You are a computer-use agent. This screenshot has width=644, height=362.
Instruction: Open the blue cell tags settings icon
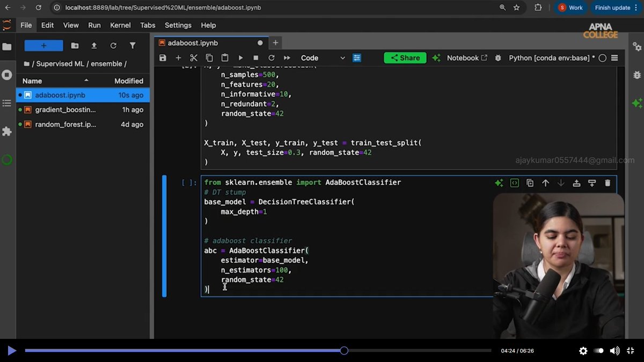coord(357,58)
